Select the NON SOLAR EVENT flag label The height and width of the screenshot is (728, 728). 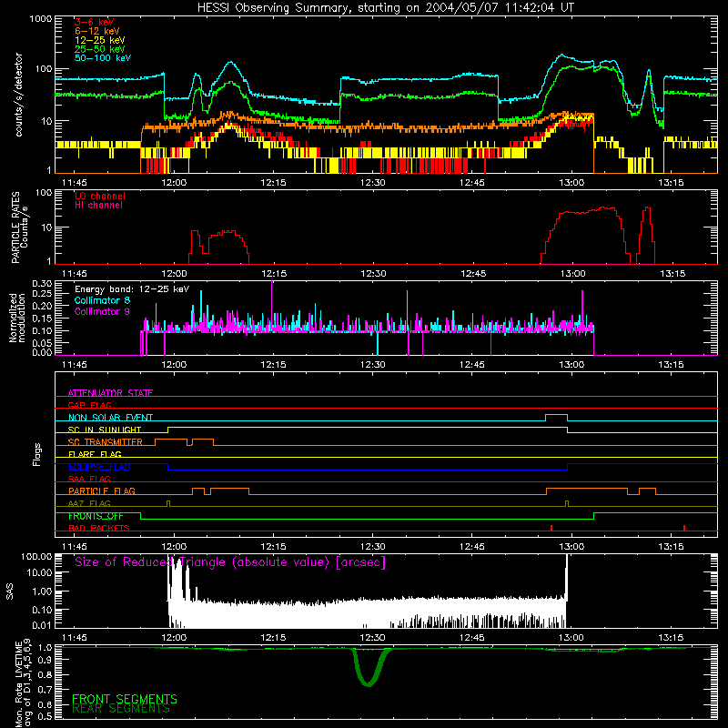(110, 418)
